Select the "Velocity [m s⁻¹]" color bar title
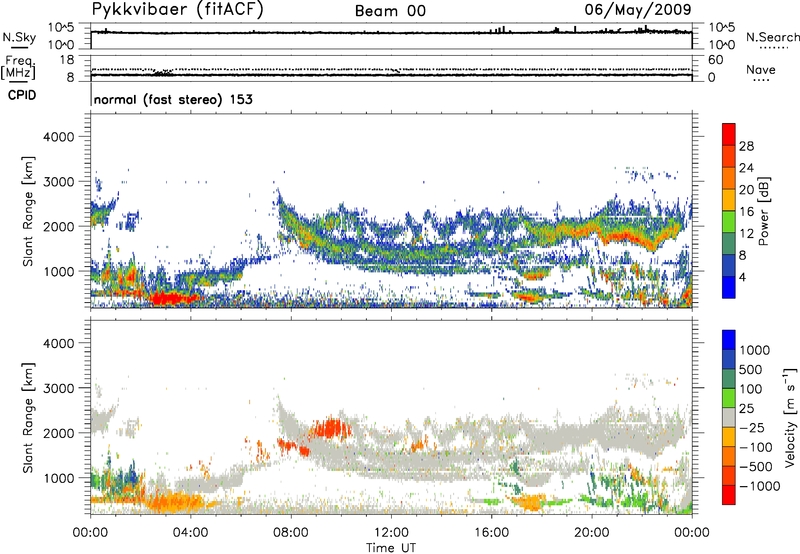This screenshot has width=800, height=554. [791, 417]
